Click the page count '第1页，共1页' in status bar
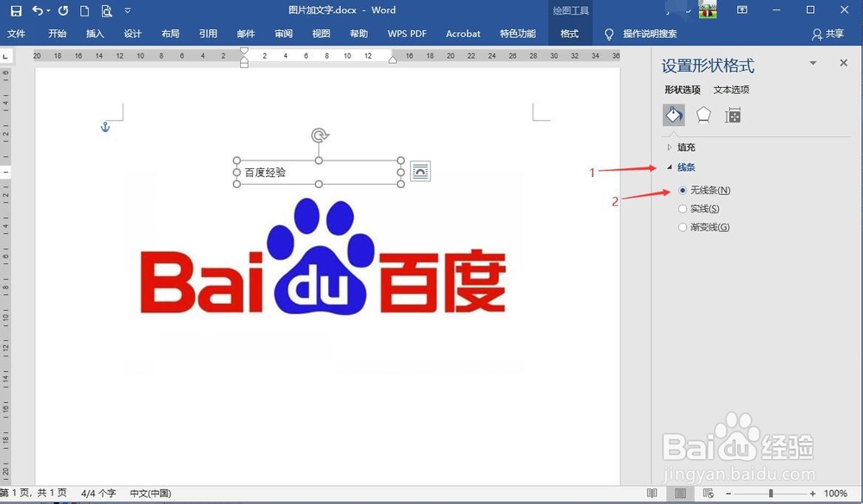This screenshot has height=504, width=863. 33,494
